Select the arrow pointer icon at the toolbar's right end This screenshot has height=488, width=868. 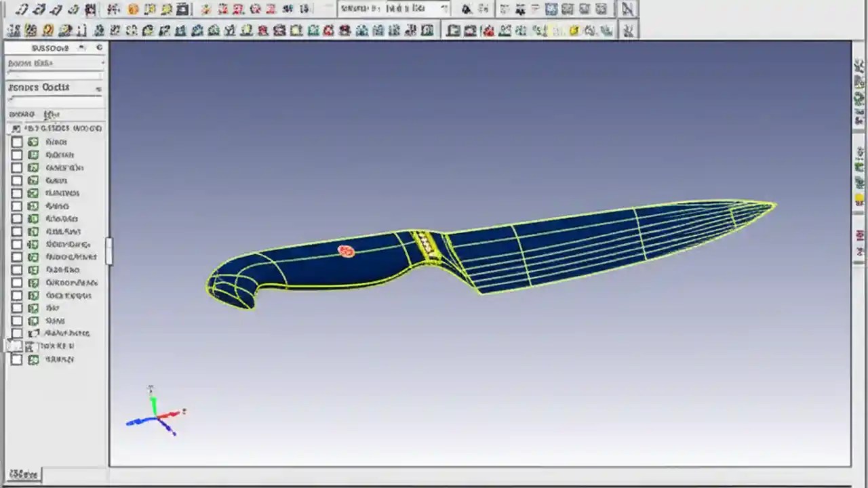627,9
